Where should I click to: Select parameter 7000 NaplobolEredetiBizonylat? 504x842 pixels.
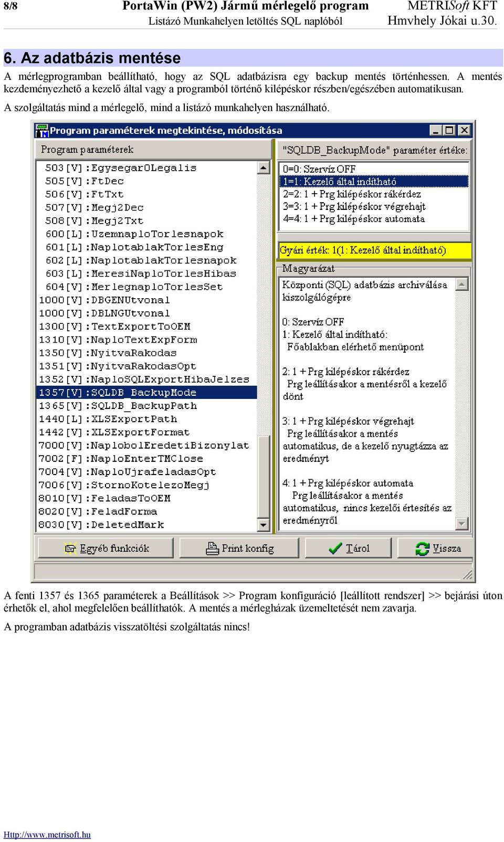[147, 446]
